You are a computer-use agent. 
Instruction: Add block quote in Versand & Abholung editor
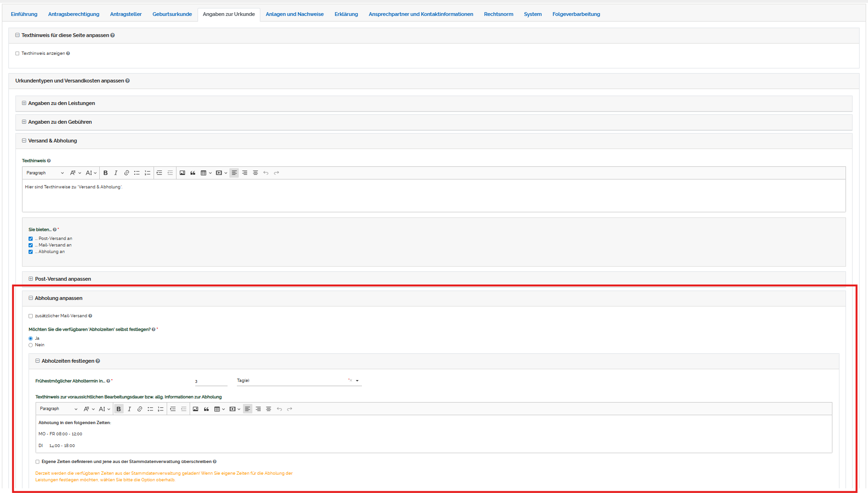pos(193,173)
